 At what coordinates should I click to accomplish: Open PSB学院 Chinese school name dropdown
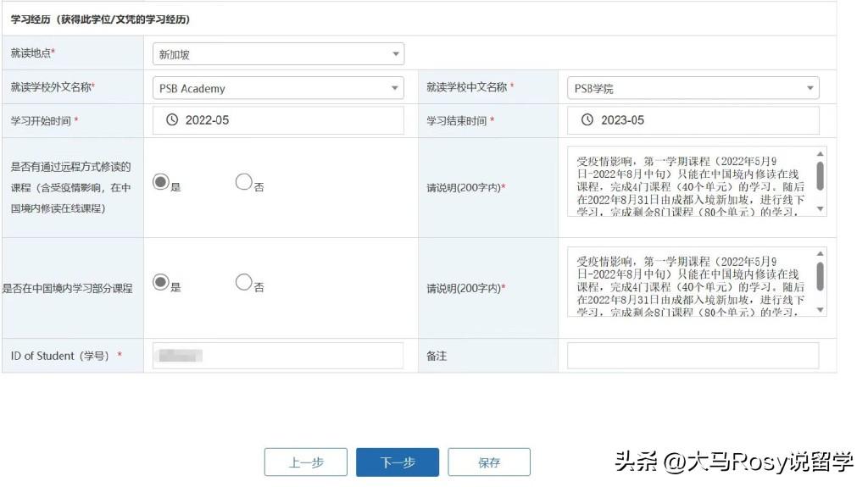(x=693, y=88)
